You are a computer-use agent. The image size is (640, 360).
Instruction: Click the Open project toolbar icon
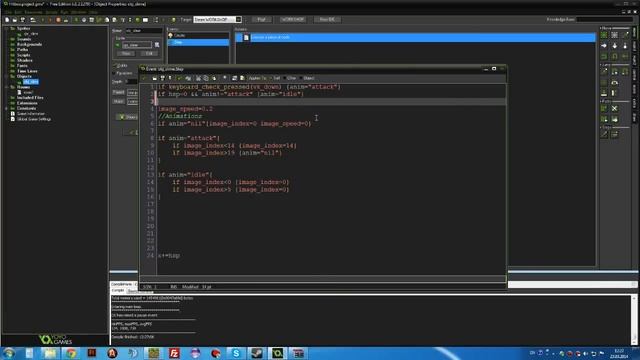click(15, 20)
